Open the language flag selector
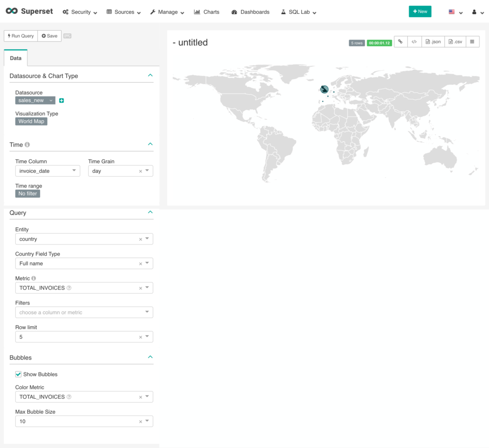This screenshot has width=489, height=448. coord(455,12)
